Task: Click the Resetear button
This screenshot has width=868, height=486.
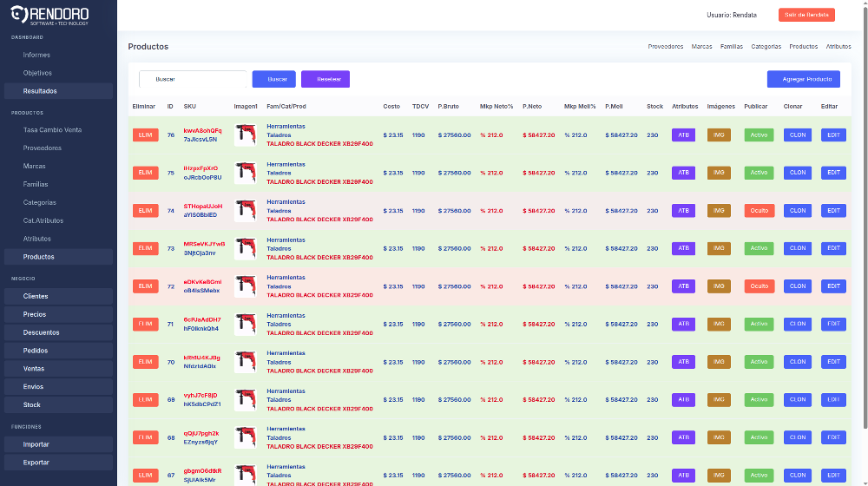Action: 325,79
